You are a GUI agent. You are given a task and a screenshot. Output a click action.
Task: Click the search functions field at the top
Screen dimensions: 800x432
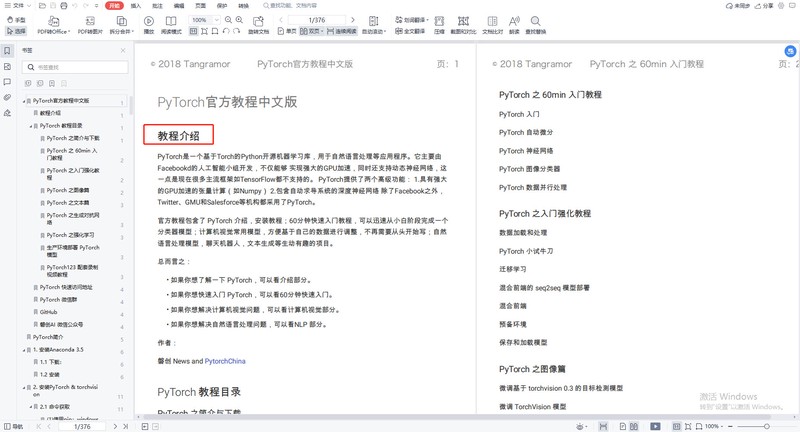[291, 6]
